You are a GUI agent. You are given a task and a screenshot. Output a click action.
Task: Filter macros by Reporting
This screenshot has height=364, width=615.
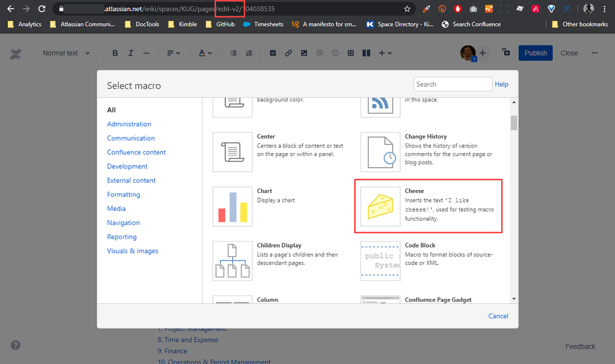point(122,237)
